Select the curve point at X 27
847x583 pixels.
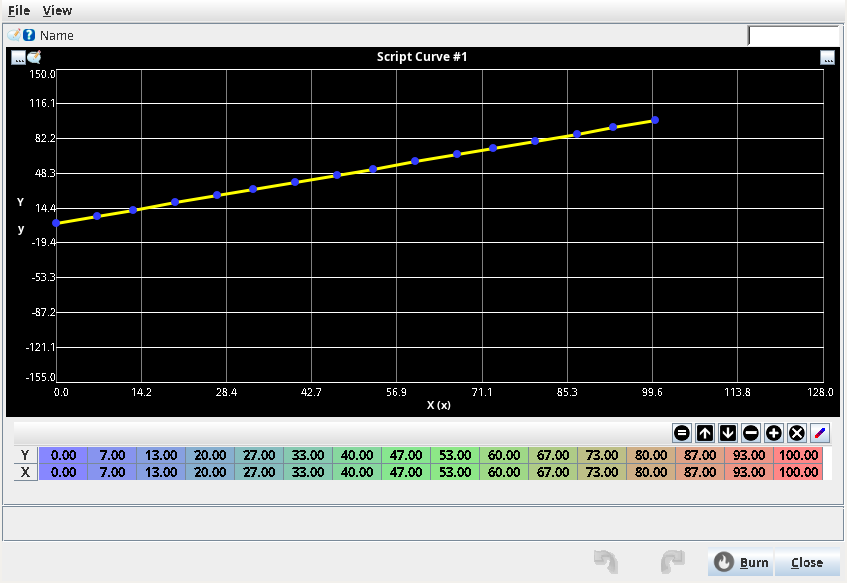[x=217, y=195]
